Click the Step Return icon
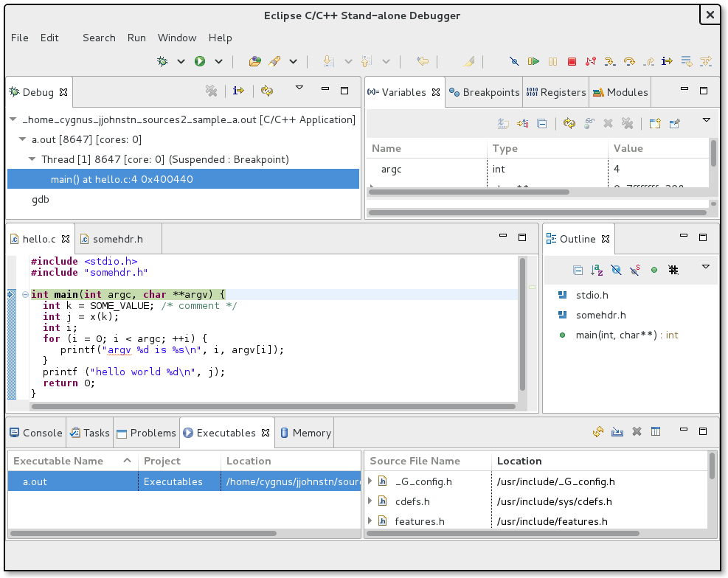This screenshot has height=578, width=728. coord(648,61)
